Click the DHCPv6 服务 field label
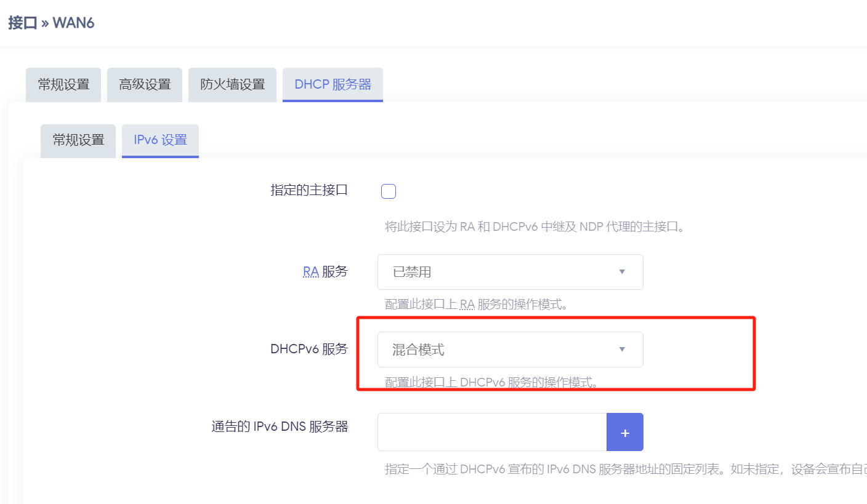Screen dimensions: 867x504 (309, 349)
